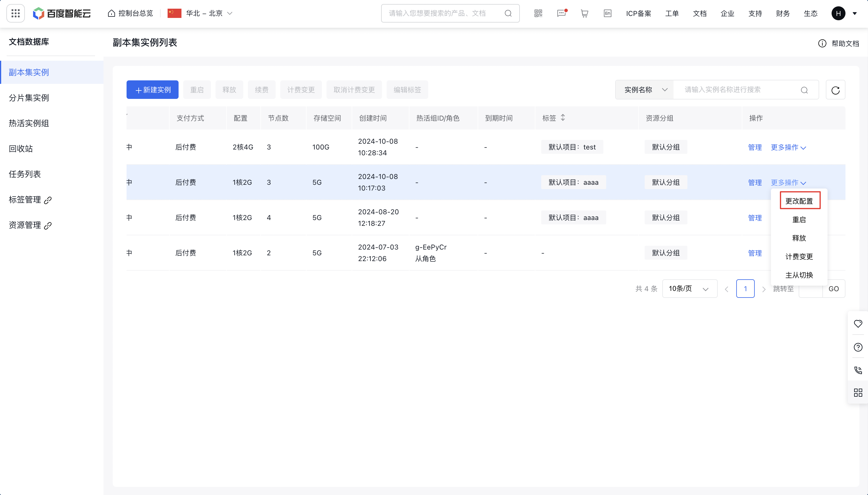
Task: Collapse 更多操作 for the 10:17:03 row
Action: 788,182
